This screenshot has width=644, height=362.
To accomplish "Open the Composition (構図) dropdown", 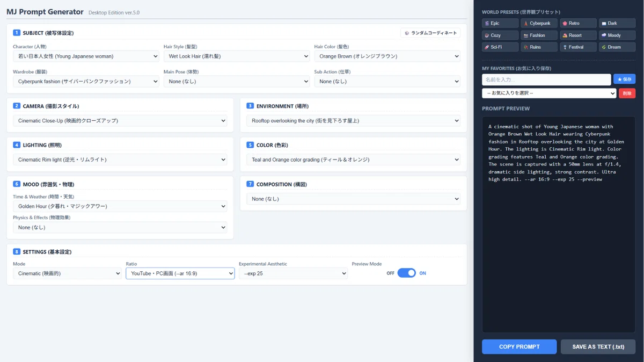I will click(x=353, y=199).
